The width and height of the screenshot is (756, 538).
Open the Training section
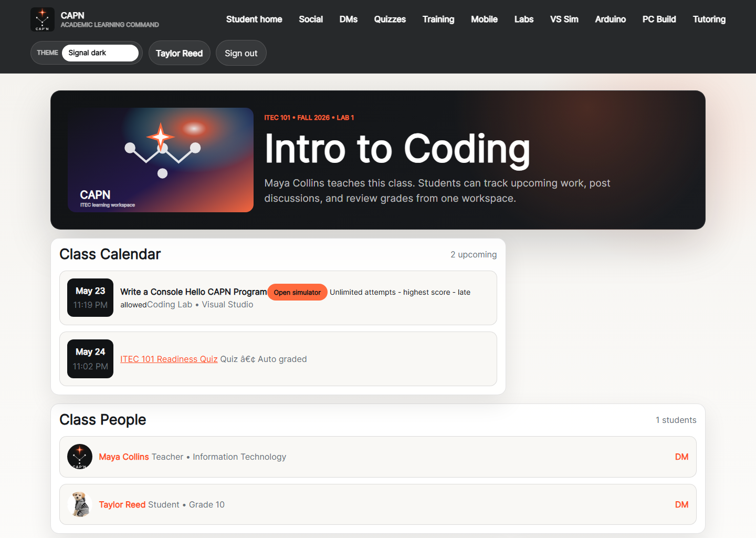(438, 19)
